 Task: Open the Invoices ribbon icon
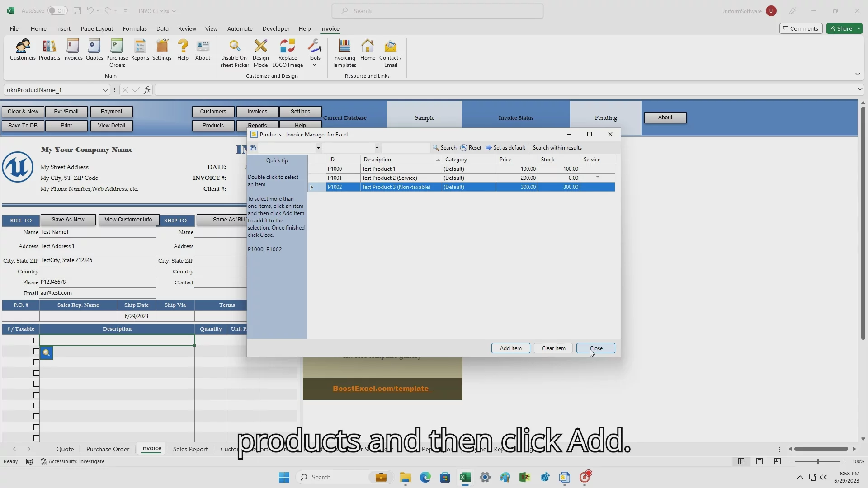tap(73, 50)
